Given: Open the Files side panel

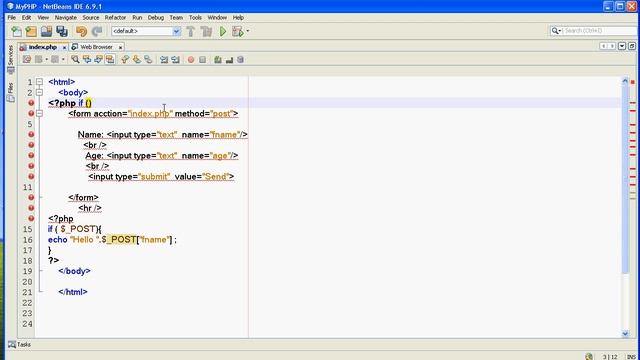Looking at the screenshot, I should [x=11, y=92].
